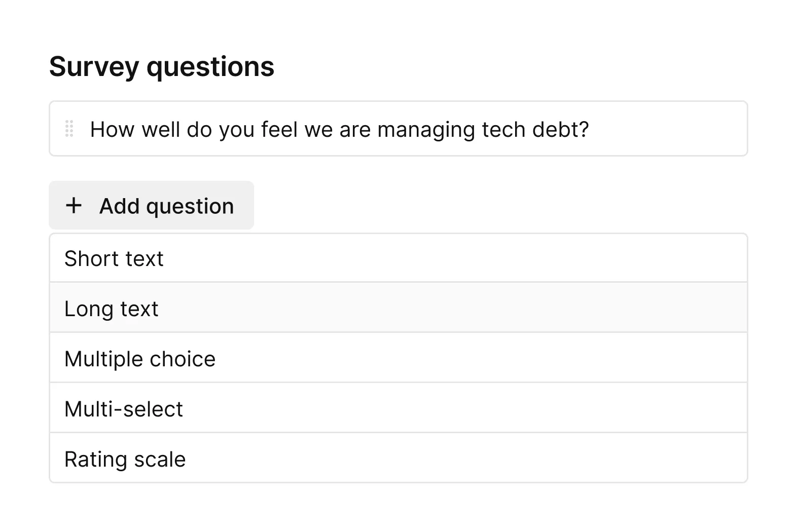Image resolution: width=797 pixels, height=532 pixels.
Task: Open the Add question button
Action: click(x=151, y=205)
